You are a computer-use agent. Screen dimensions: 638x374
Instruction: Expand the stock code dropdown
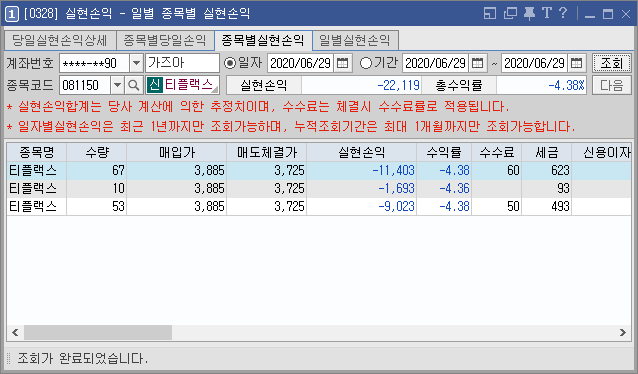tap(117, 85)
